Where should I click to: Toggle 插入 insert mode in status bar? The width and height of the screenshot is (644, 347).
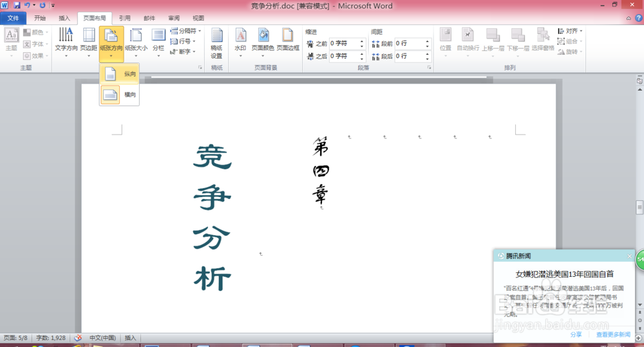(130, 337)
